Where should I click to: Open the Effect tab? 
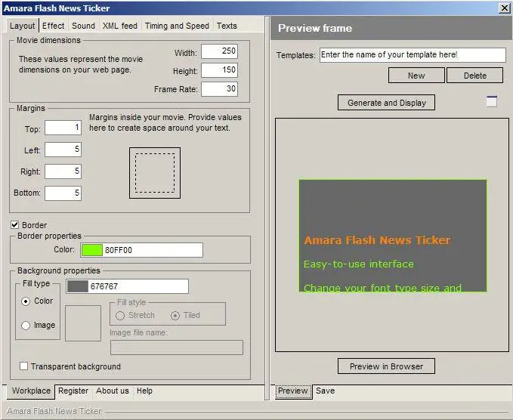53,26
